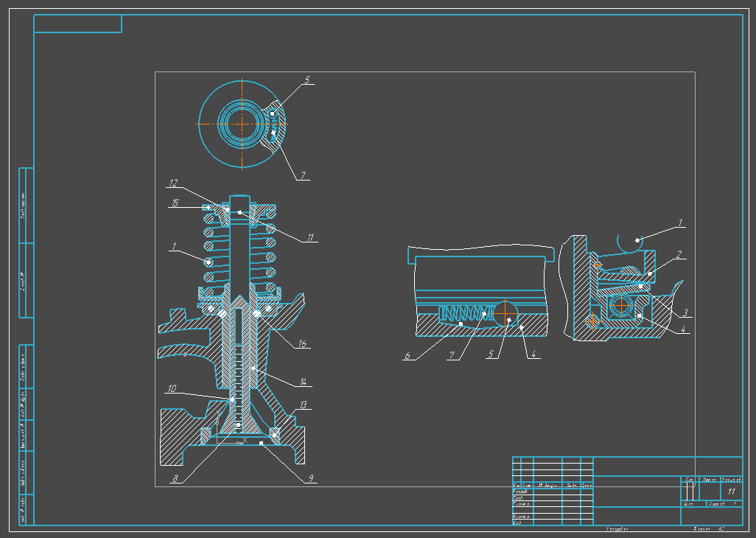Click the "11" value in the title block

coord(732,491)
